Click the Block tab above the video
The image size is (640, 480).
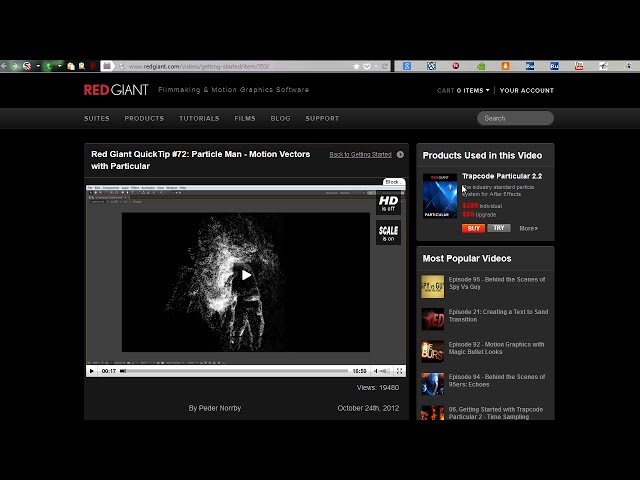point(393,182)
